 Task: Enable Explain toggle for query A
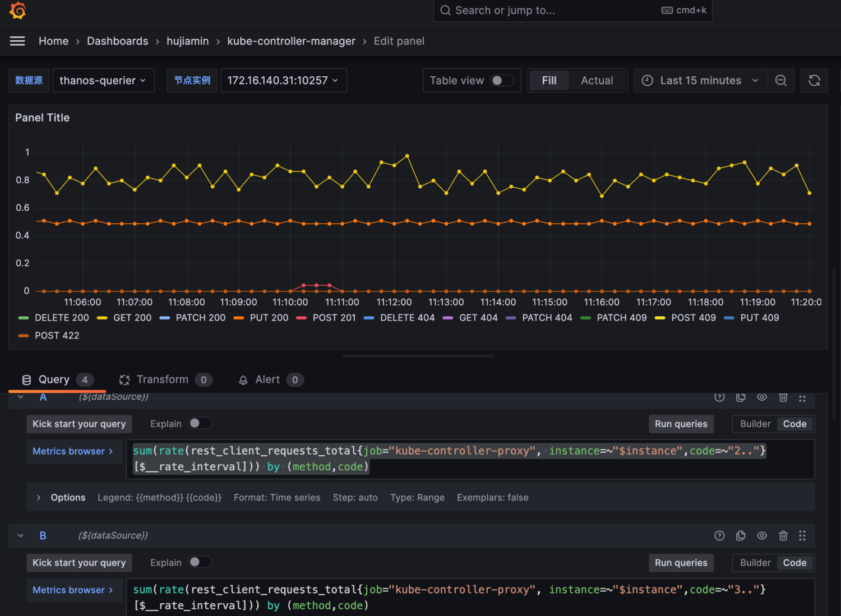pyautogui.click(x=200, y=423)
